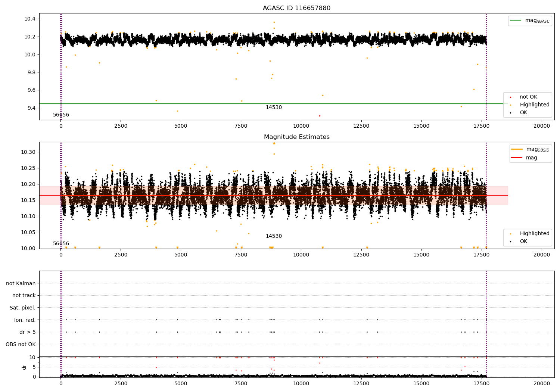Image resolution: width=560 pixels, height=392 pixels.
Task: Click the 'dr > 5' axis label
Action: click(28, 332)
